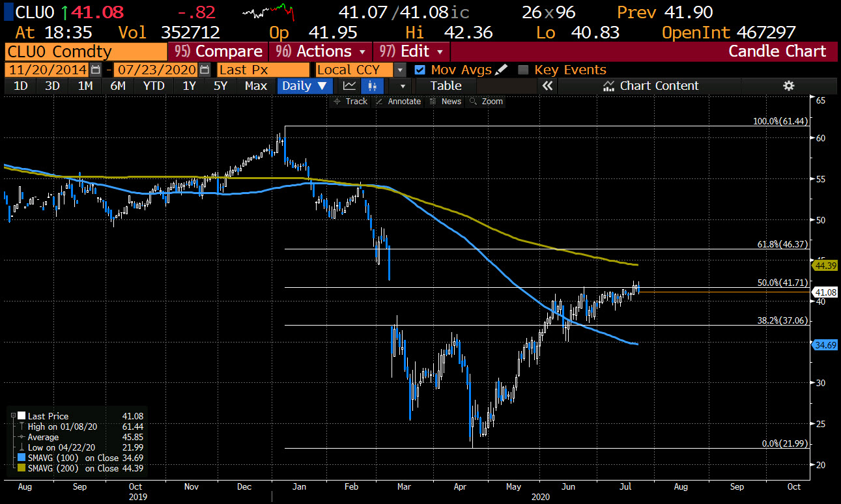Viewport: 841px width, 504px height.
Task: Collapse panel with the double chevron icon
Action: click(x=547, y=85)
